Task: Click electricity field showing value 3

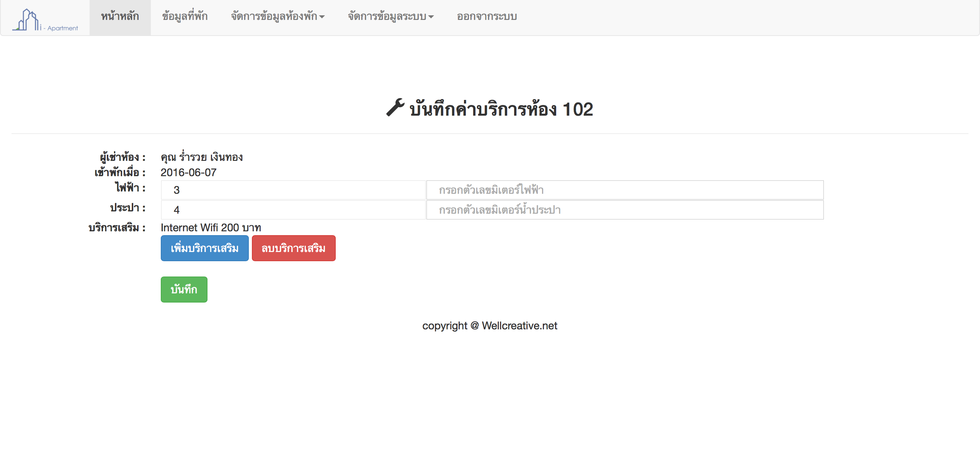Action: [293, 190]
